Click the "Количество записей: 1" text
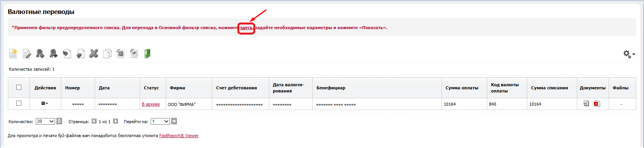 32,69
